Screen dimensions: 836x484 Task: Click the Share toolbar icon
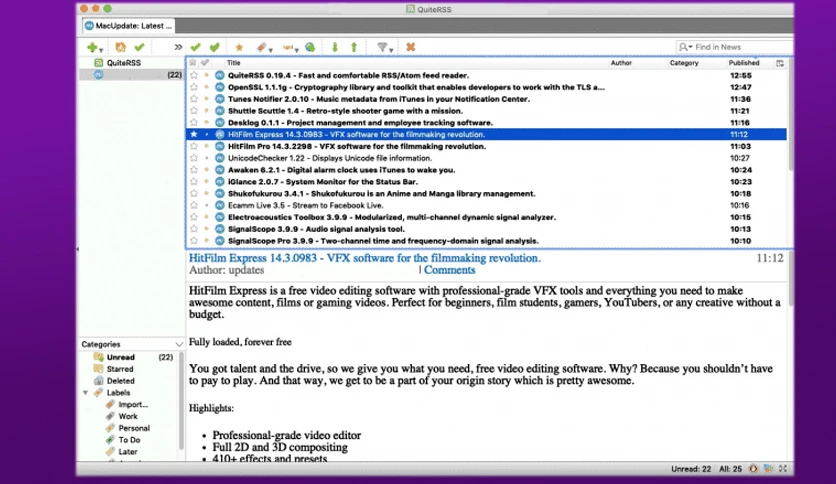click(287, 47)
